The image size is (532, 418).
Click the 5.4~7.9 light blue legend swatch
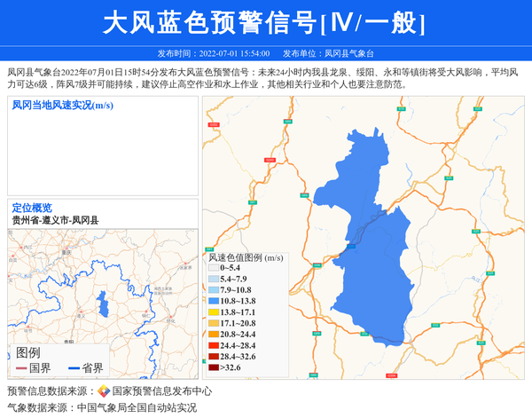pos(213,279)
